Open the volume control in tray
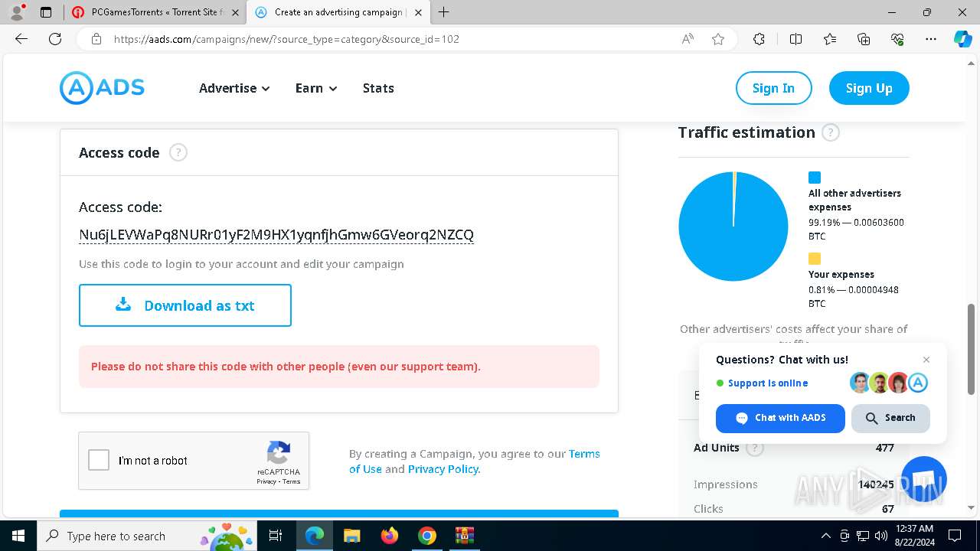The width and height of the screenshot is (980, 551). tap(881, 536)
